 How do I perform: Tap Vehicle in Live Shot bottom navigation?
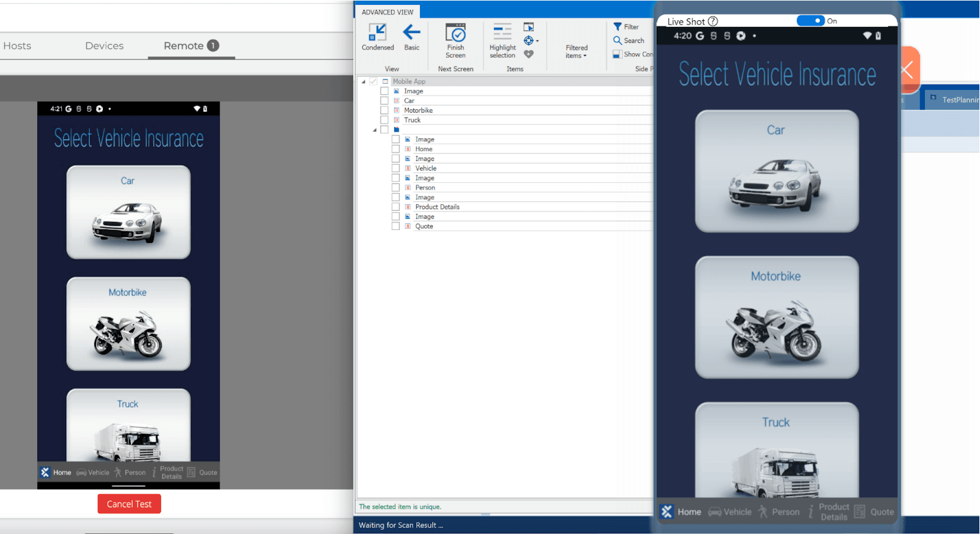(730, 512)
